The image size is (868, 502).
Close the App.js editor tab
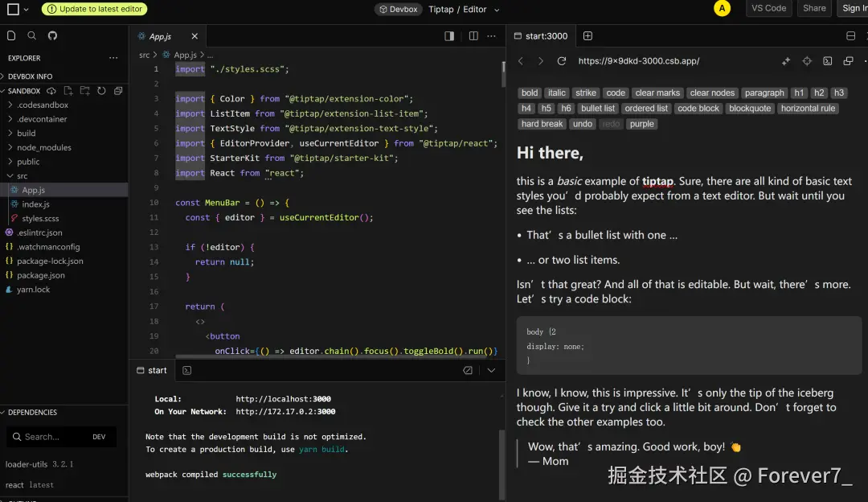[x=194, y=36]
